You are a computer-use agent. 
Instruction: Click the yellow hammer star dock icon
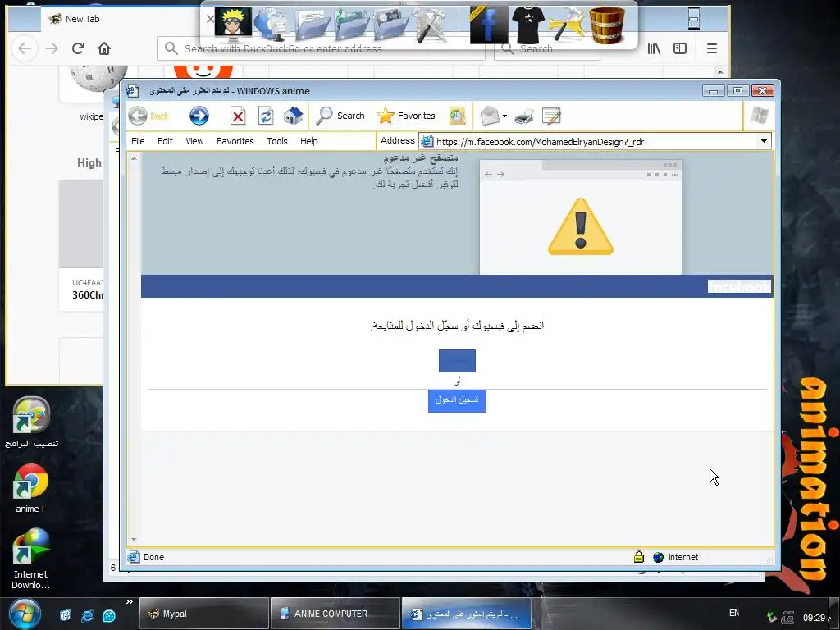pos(567,24)
